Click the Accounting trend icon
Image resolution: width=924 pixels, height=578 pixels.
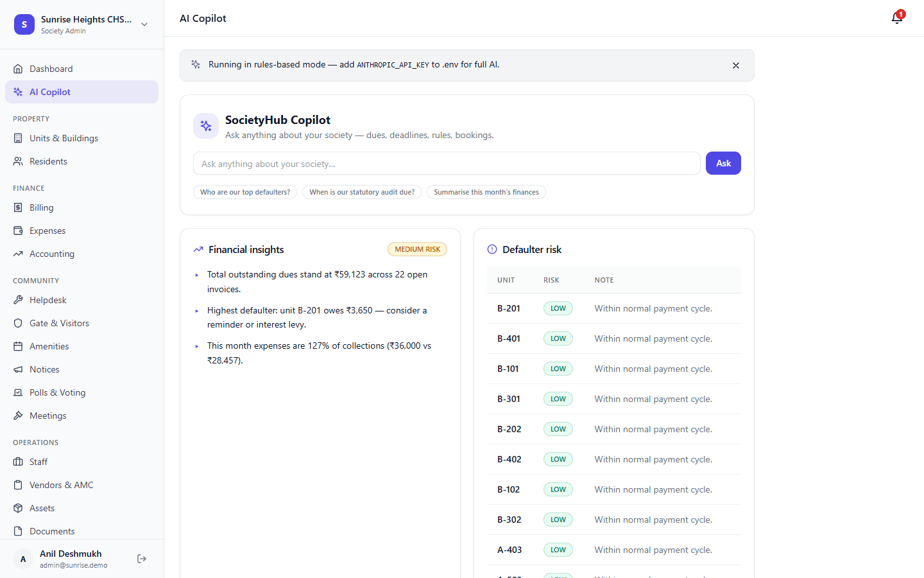point(18,254)
